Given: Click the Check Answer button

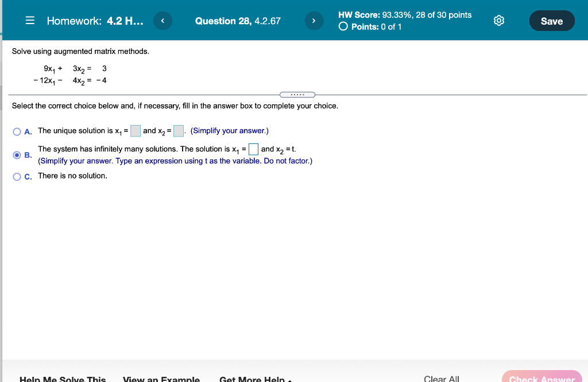Looking at the screenshot, I should [541, 378].
